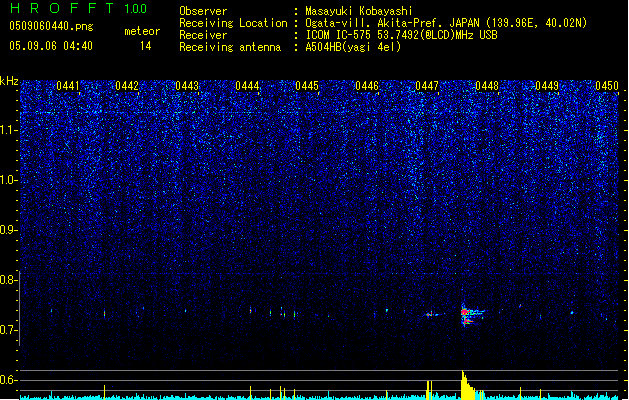Click the 0444 time marker
This screenshot has width=629, height=400.
(x=247, y=86)
